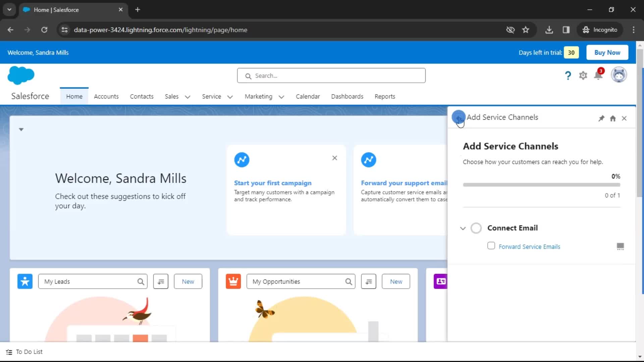This screenshot has width=644, height=362.
Task: Open Chrome three-dot menu
Action: pyautogui.click(x=634, y=30)
